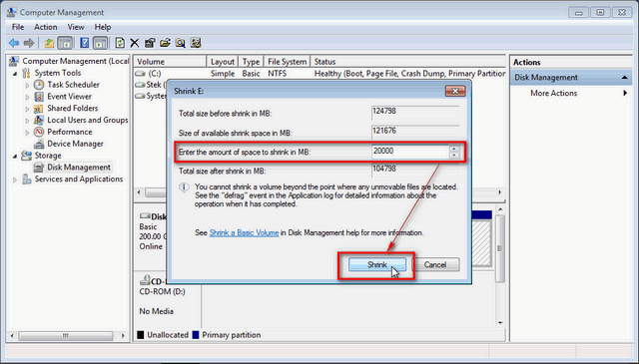Select Device Manager in the tree
The width and height of the screenshot is (639, 364).
75,144
